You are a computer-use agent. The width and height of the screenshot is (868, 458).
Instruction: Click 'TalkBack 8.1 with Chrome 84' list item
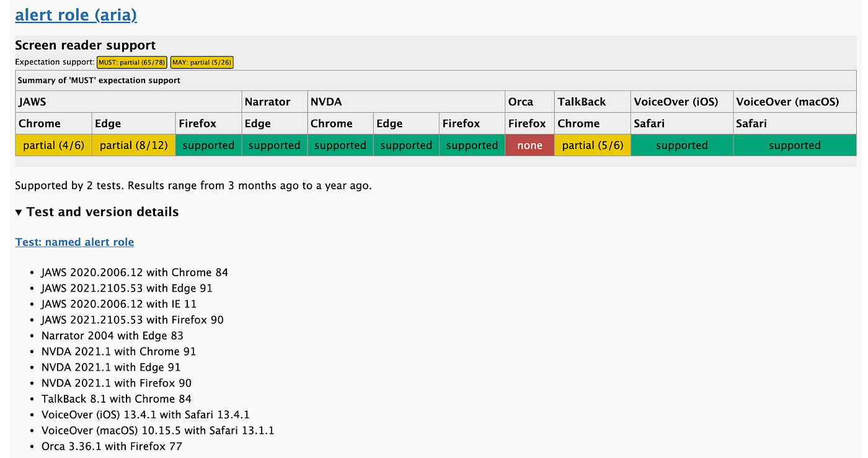(117, 399)
